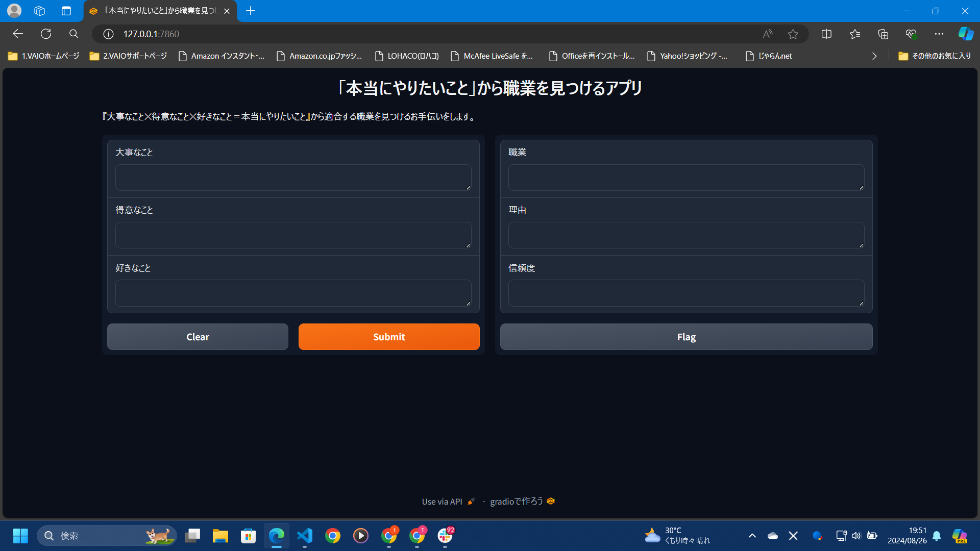
Task: Click the back navigation arrow
Action: click(x=18, y=34)
